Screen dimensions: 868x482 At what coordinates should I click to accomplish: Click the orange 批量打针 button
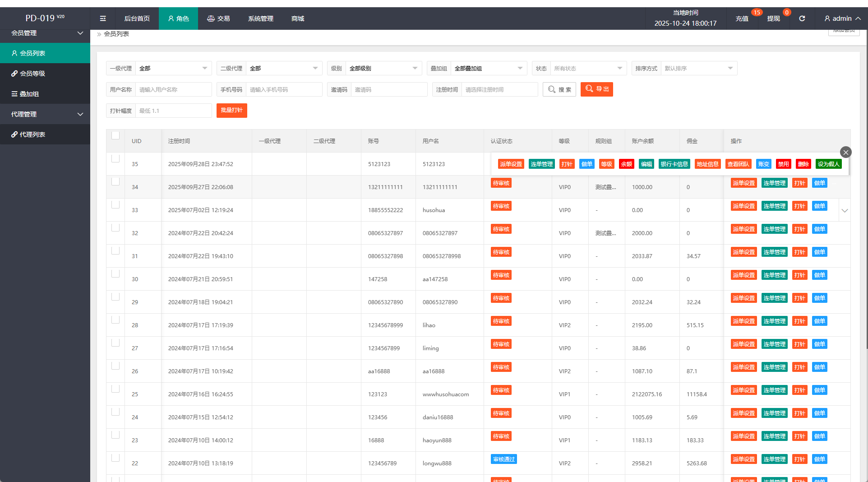231,111
